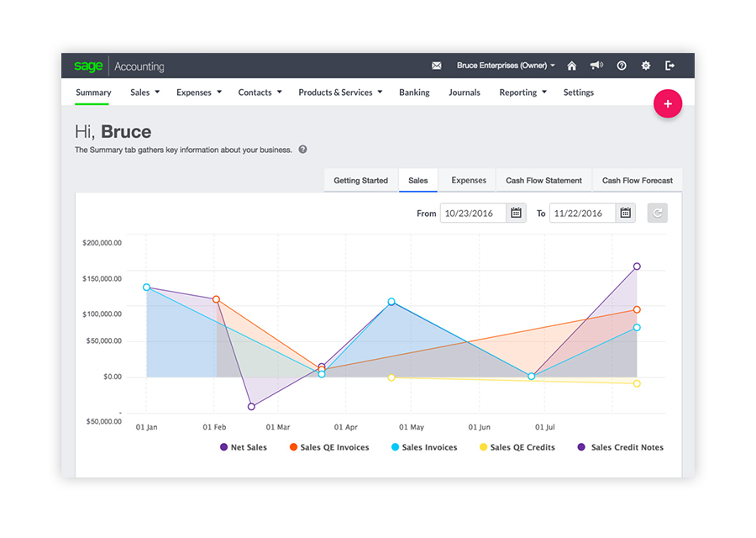Open the To date calendar picker
The height and width of the screenshot is (538, 756).
tap(625, 213)
